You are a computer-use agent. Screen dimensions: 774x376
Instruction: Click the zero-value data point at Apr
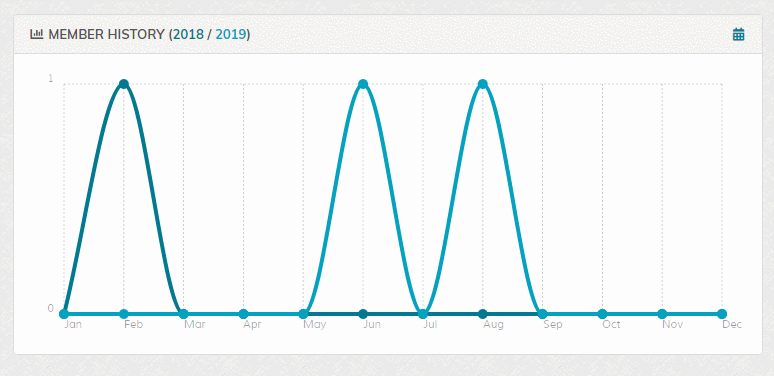243,314
